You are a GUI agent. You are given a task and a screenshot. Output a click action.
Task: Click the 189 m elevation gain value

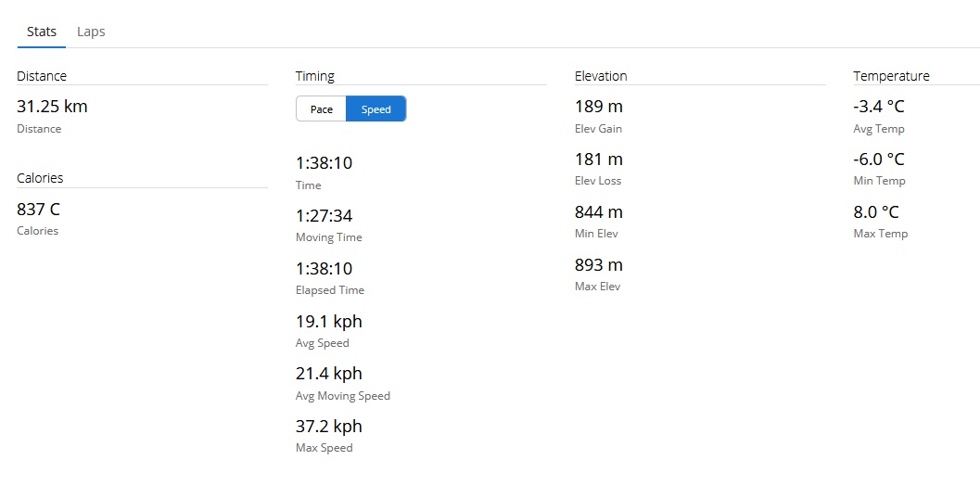599,107
